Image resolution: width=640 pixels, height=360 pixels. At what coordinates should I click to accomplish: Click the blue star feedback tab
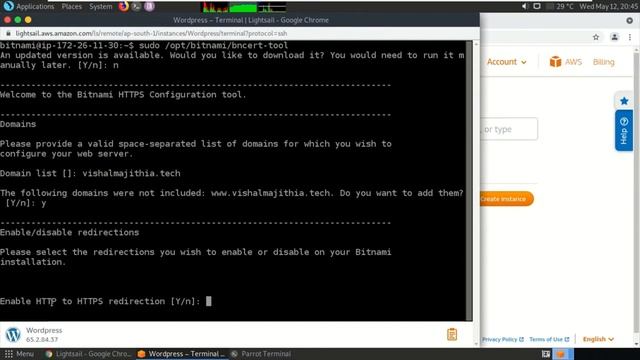[624, 101]
